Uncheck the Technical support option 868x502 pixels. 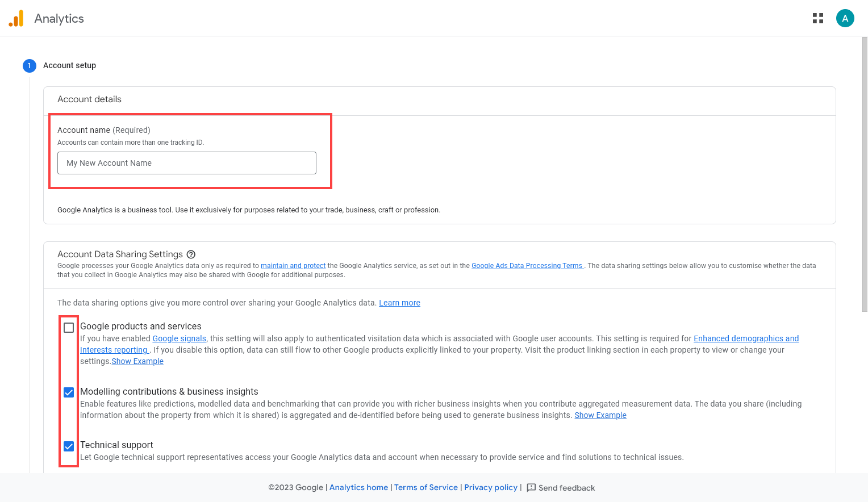[x=69, y=446]
